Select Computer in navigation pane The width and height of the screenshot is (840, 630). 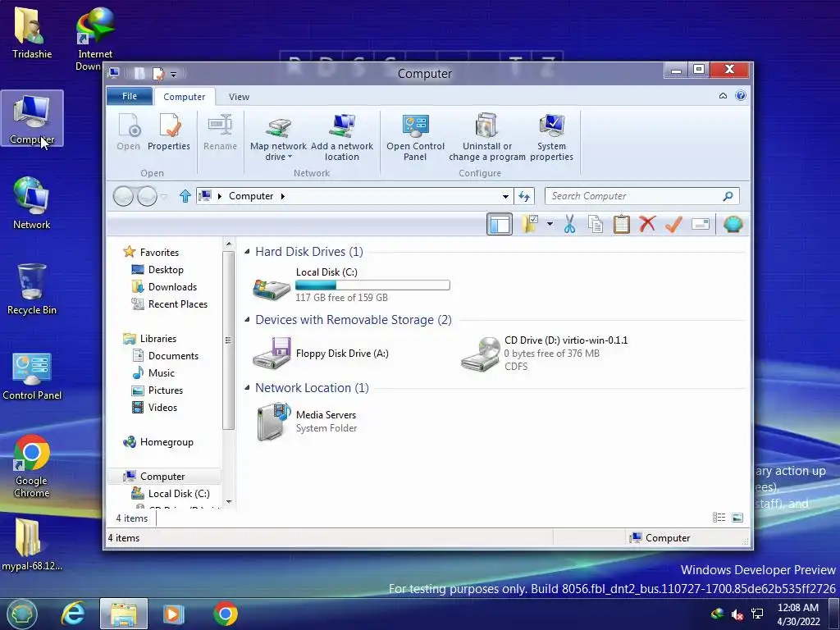(162, 477)
